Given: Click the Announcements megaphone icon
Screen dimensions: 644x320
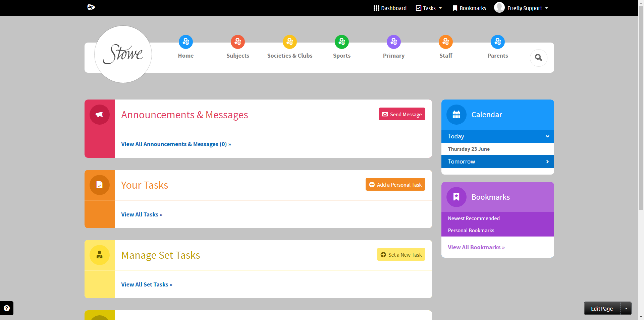Looking at the screenshot, I should (x=100, y=115).
